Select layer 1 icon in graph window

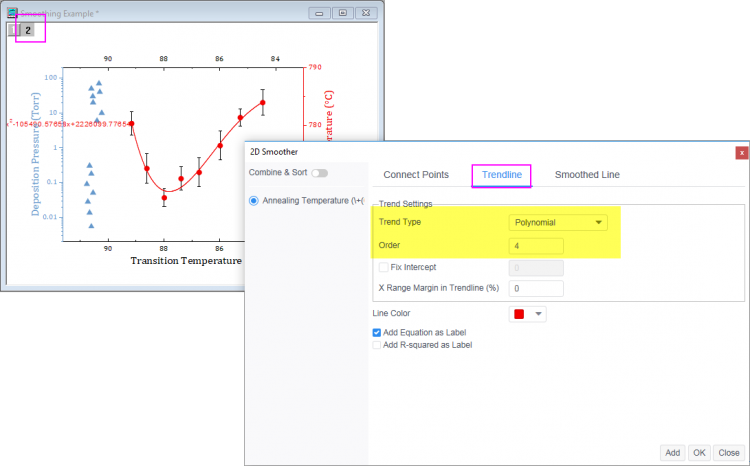pyautogui.click(x=14, y=30)
